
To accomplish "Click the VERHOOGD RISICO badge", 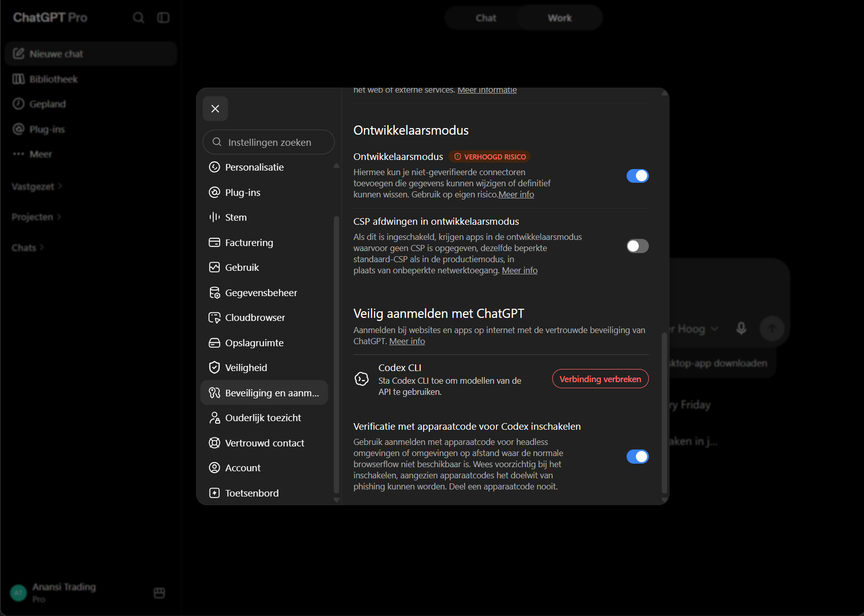I will 490,157.
